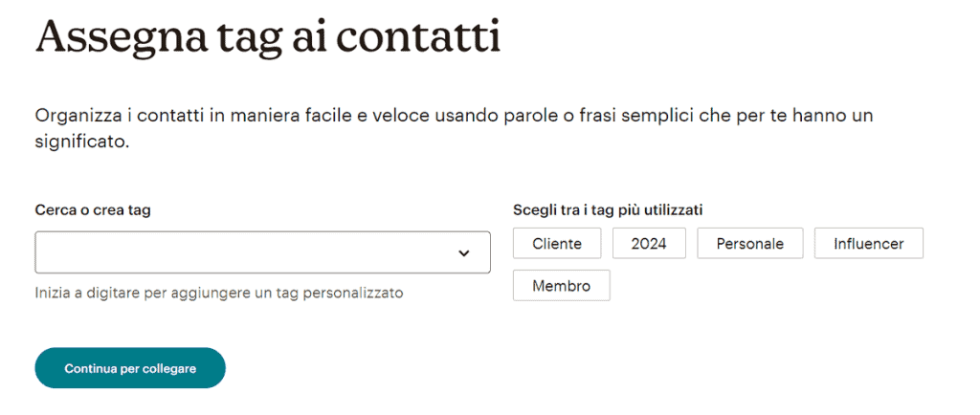Add the Membro tag

[x=561, y=286]
